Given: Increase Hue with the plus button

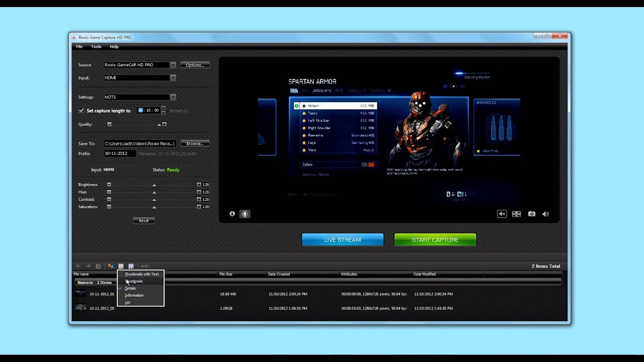Looking at the screenshot, I should [x=199, y=192].
